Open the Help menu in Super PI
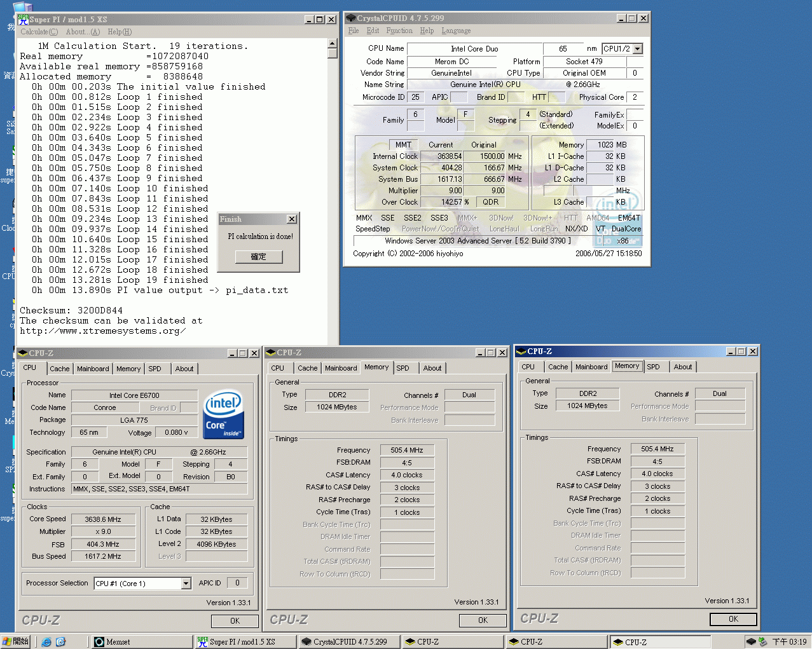 pos(120,32)
